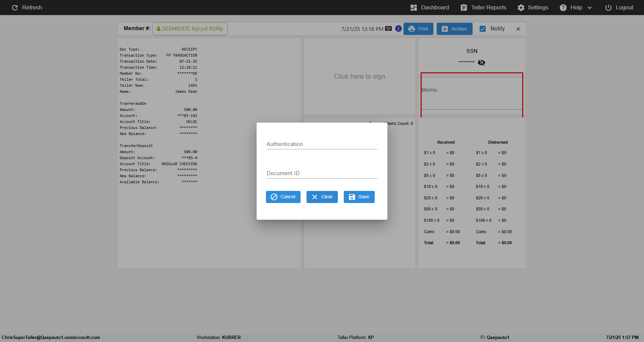Click the Refresh icon in top bar
The image size is (644, 342).
coord(15,7)
